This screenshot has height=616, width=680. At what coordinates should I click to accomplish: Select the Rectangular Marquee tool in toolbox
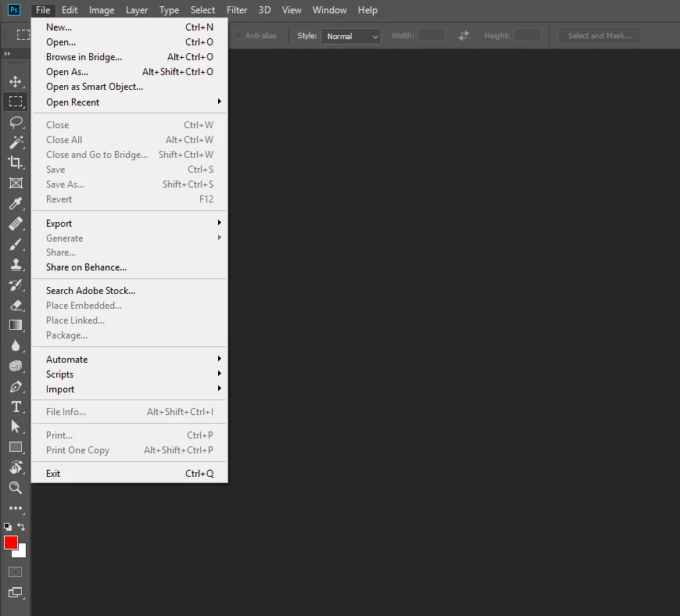(x=16, y=102)
